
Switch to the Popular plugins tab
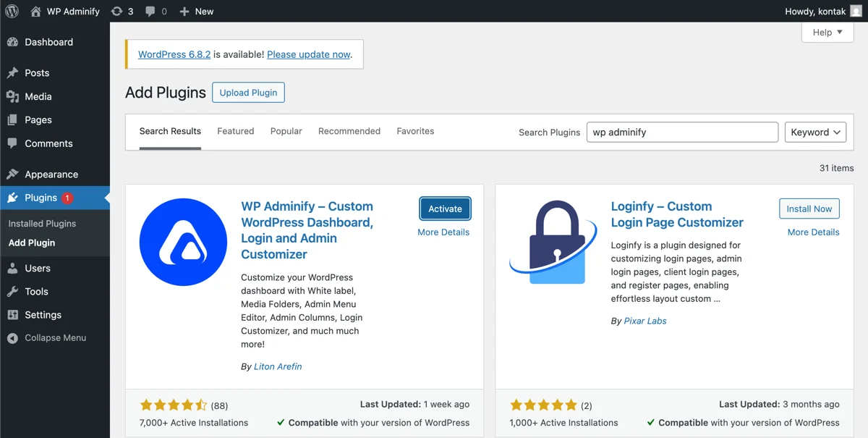click(x=286, y=131)
